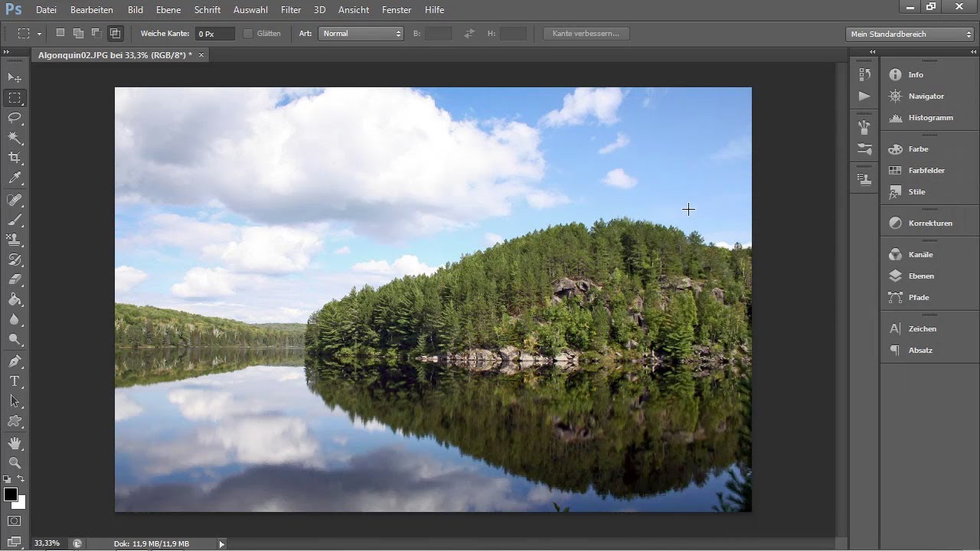Click the 33,33% zoom level field
This screenshot has width=980, height=551.
(47, 543)
